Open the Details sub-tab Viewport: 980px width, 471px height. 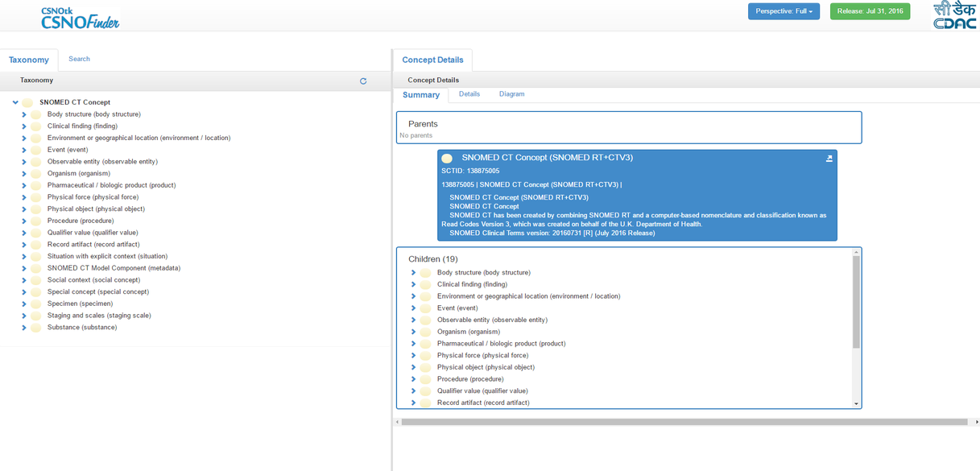(469, 94)
